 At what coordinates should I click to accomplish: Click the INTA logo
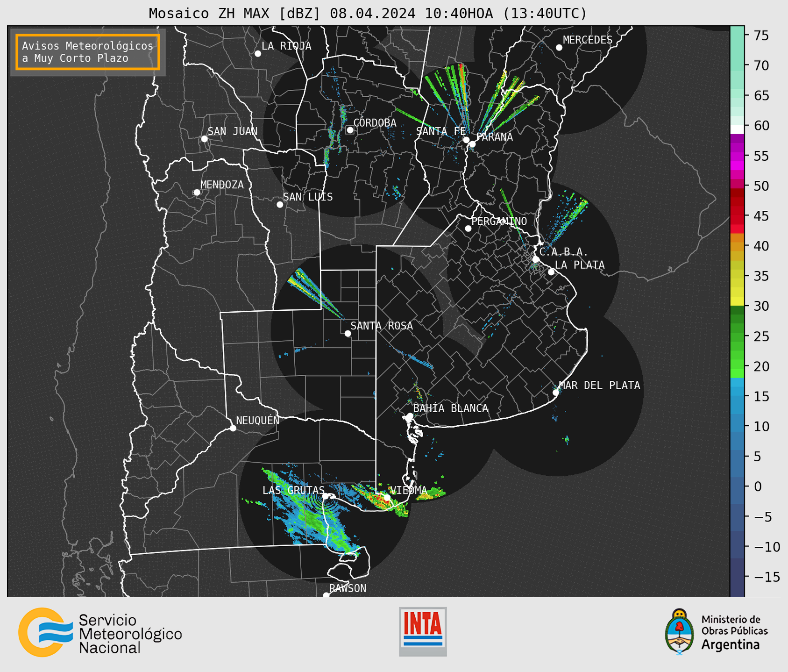coord(423,631)
